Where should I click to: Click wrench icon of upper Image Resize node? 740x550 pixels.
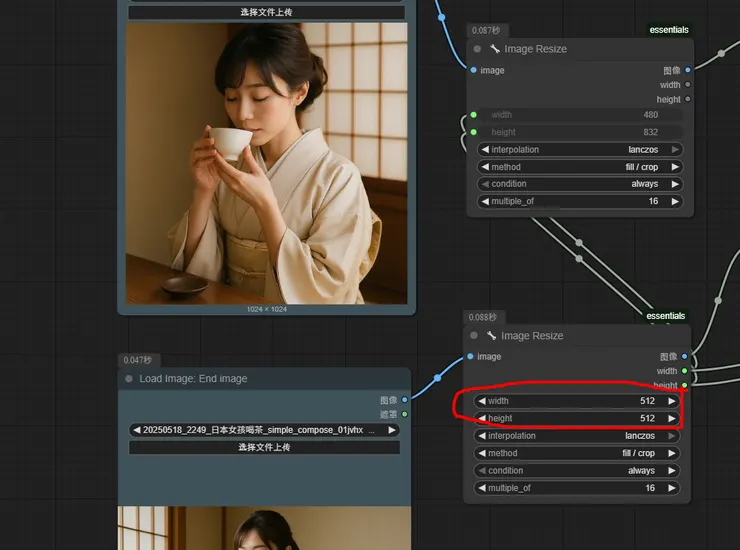(x=495, y=49)
